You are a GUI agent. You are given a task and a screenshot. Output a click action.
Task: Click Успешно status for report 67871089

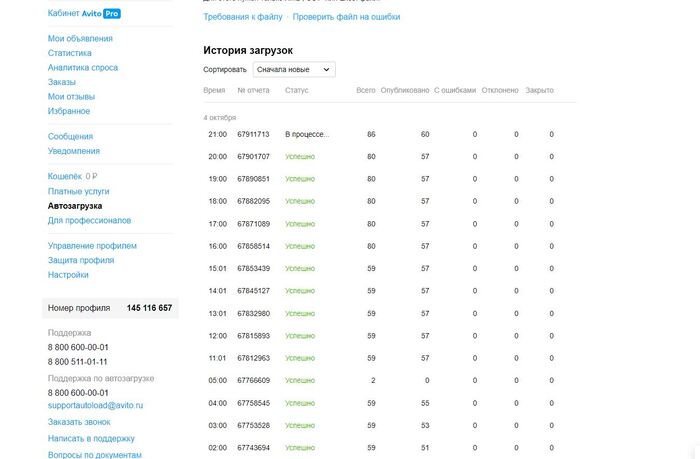point(300,224)
